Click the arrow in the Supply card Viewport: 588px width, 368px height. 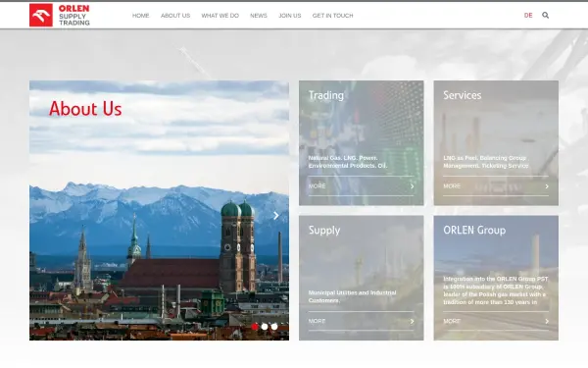412,321
